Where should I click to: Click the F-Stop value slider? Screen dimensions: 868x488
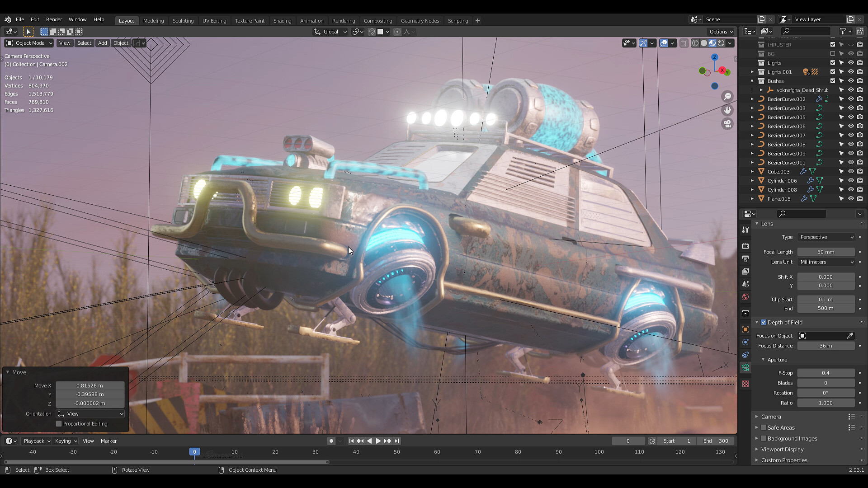pos(826,373)
